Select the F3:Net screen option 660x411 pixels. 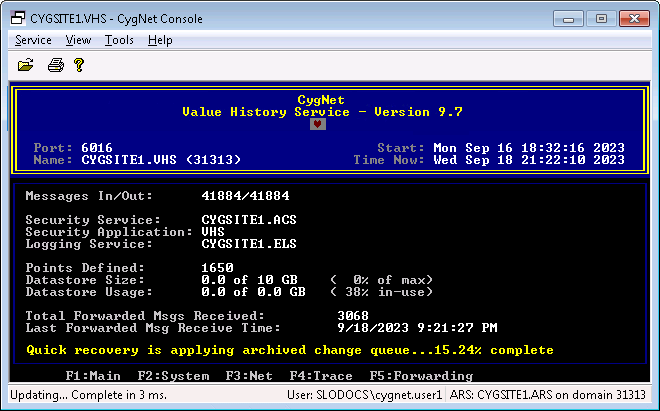coord(249,376)
